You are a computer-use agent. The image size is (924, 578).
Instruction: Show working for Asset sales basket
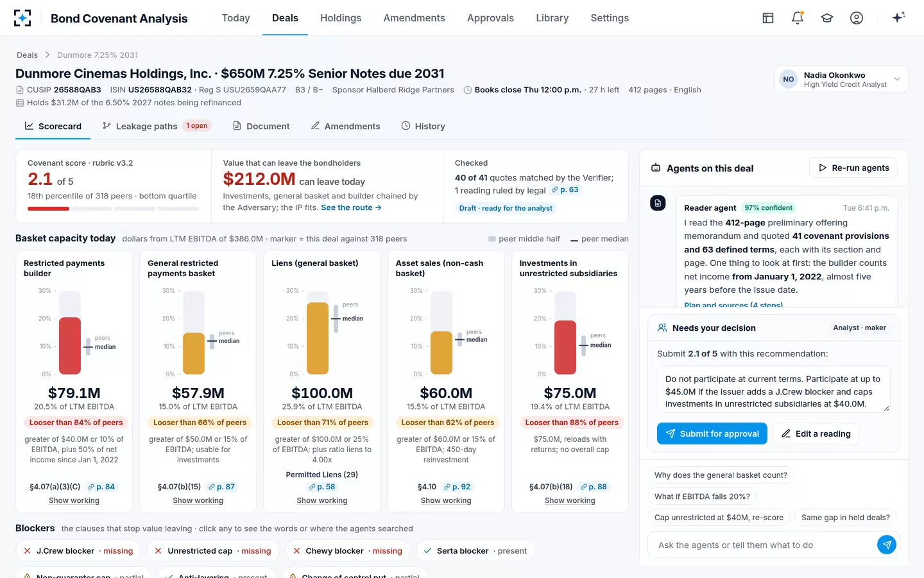point(446,500)
